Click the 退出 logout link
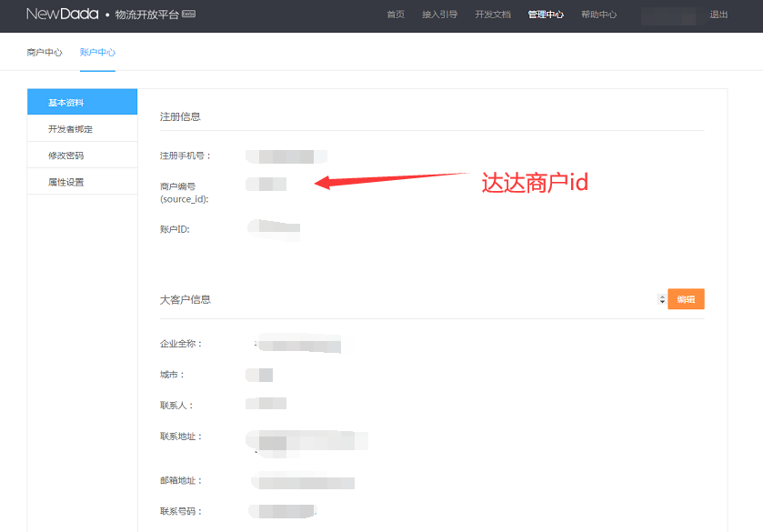Image resolution: width=763 pixels, height=532 pixels. (x=718, y=15)
